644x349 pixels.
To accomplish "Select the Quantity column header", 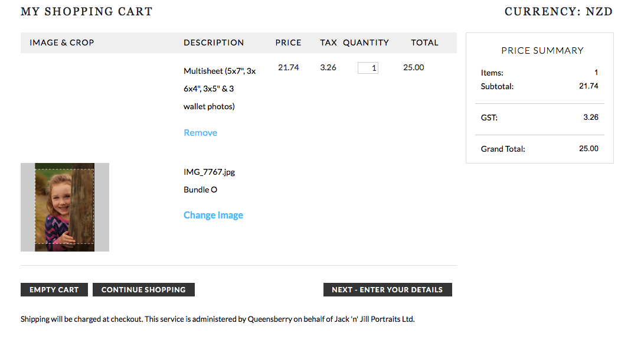I will click(x=366, y=43).
